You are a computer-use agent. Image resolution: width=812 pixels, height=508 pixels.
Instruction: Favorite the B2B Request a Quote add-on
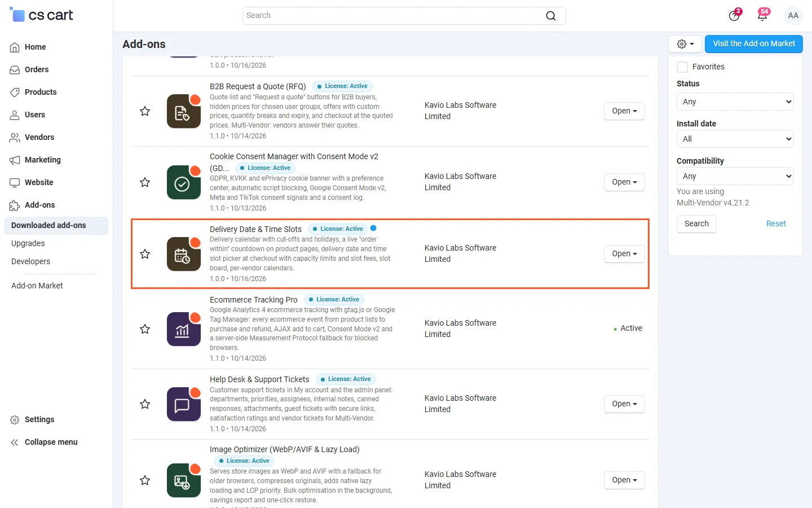click(x=145, y=111)
